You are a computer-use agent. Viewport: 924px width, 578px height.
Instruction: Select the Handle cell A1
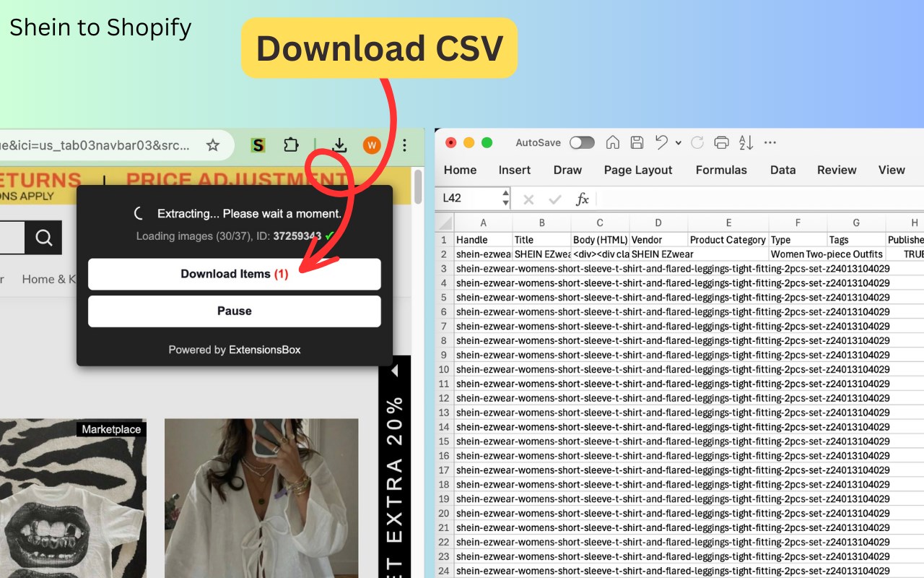tap(483, 240)
